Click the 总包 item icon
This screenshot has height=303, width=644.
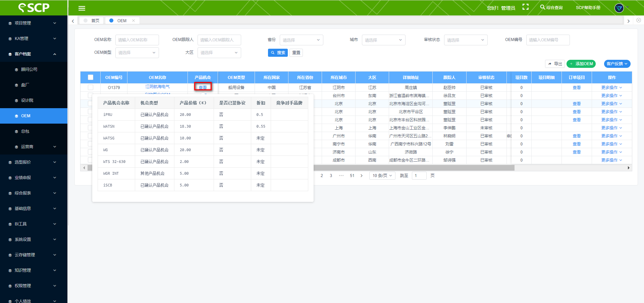pos(16,131)
